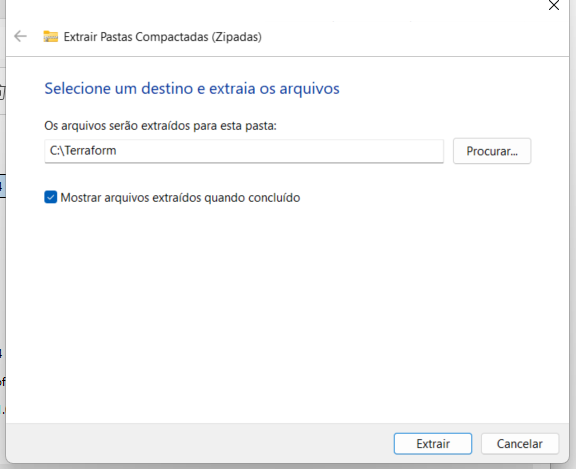Click the 'Extrair Pastas Compactadas (Zipadas)' title text

[162, 37]
